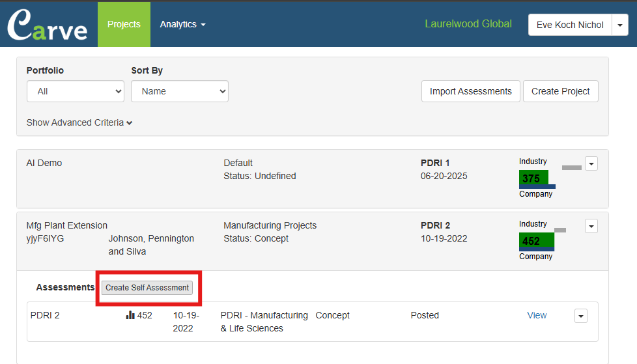
Task: Open the user account caret dropdown
Action: pyautogui.click(x=620, y=25)
